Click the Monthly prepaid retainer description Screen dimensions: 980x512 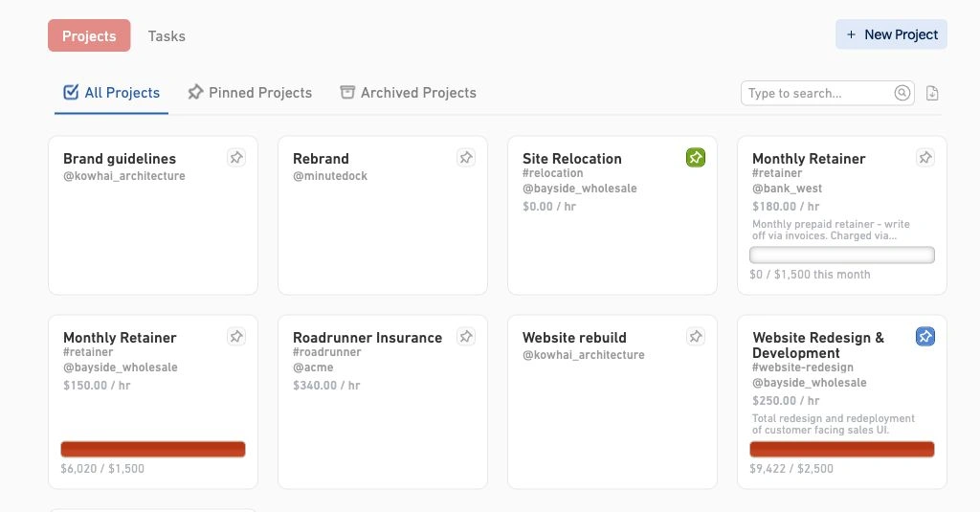pyautogui.click(x=831, y=230)
